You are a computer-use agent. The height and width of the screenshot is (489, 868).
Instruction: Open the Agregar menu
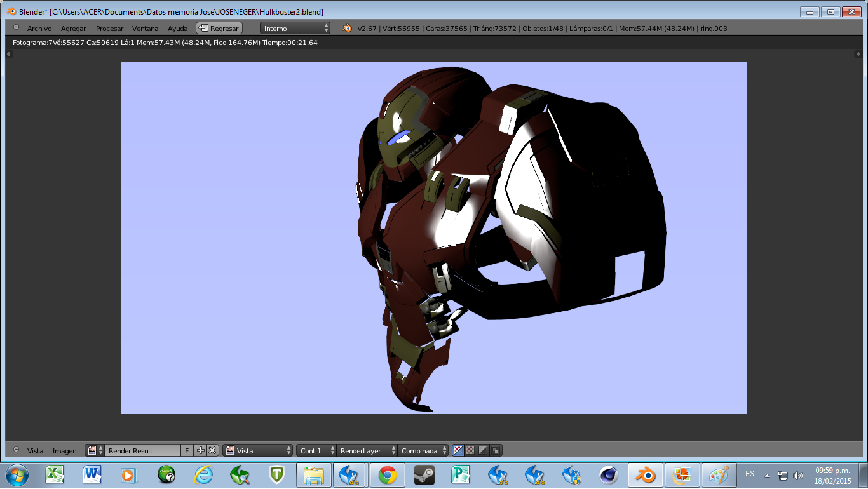pyautogui.click(x=73, y=29)
